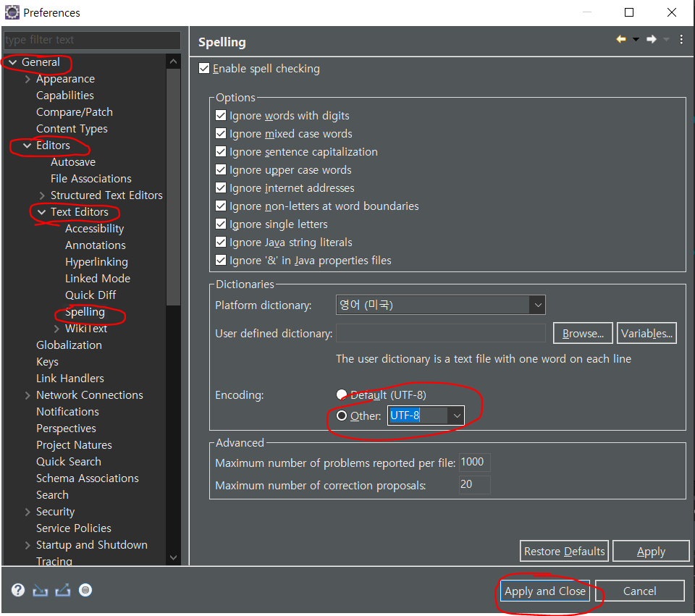Select Link Handlers in the tree
The image size is (695, 616).
(x=70, y=379)
